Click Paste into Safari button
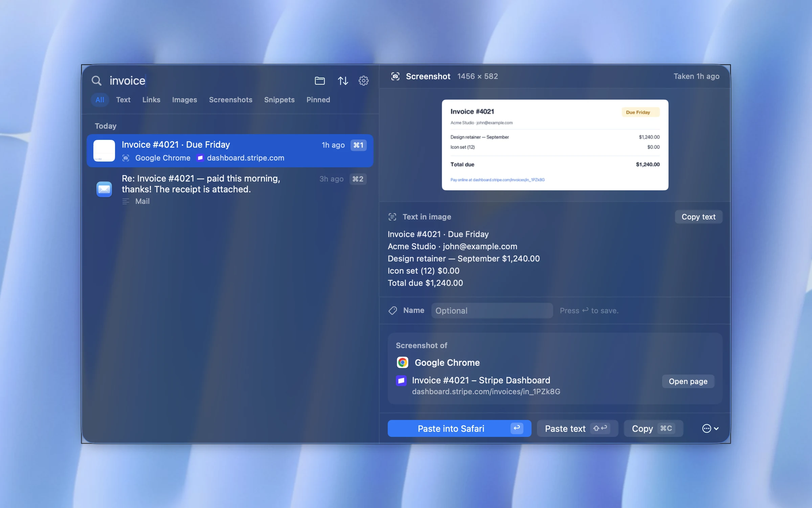812x508 pixels. coord(459,428)
